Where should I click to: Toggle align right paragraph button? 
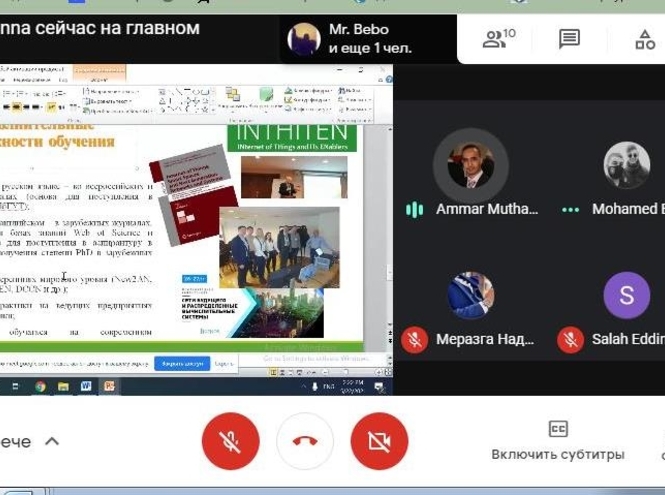[x=26, y=107]
